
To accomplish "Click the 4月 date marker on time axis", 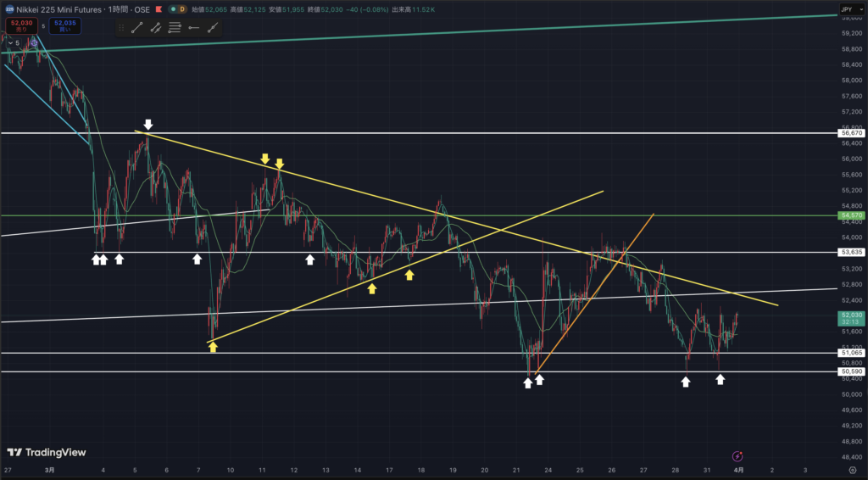I will tap(739, 470).
